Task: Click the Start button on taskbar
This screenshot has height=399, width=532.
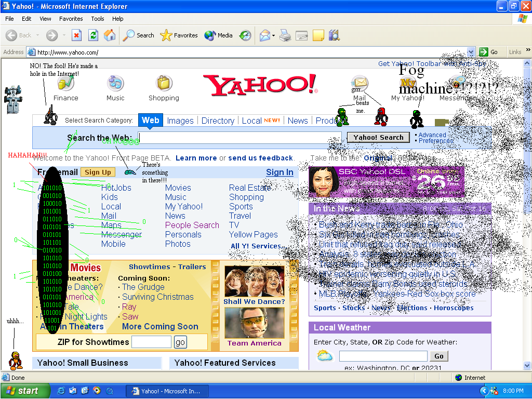Action: coord(25,391)
